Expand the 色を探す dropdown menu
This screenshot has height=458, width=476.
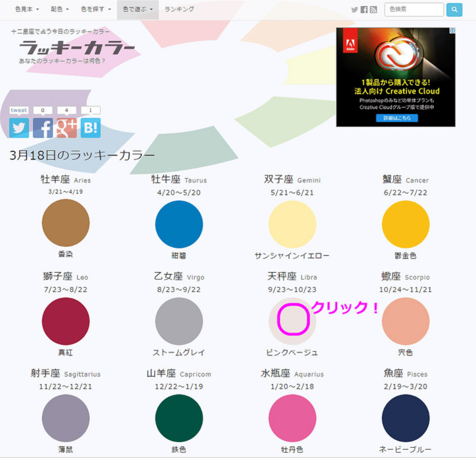tap(96, 10)
